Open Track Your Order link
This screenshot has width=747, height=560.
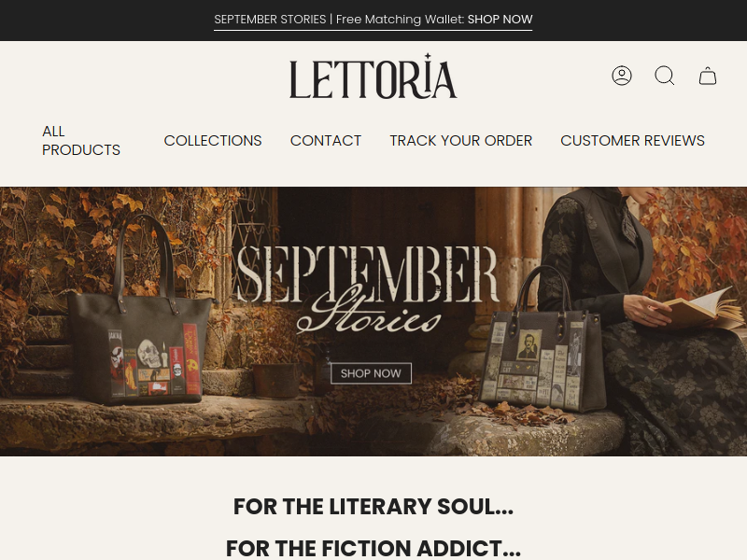click(460, 141)
